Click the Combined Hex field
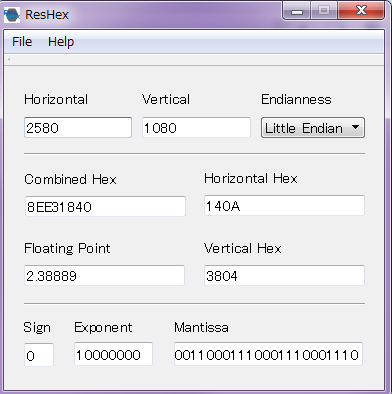The width and height of the screenshot is (392, 394). [x=105, y=206]
